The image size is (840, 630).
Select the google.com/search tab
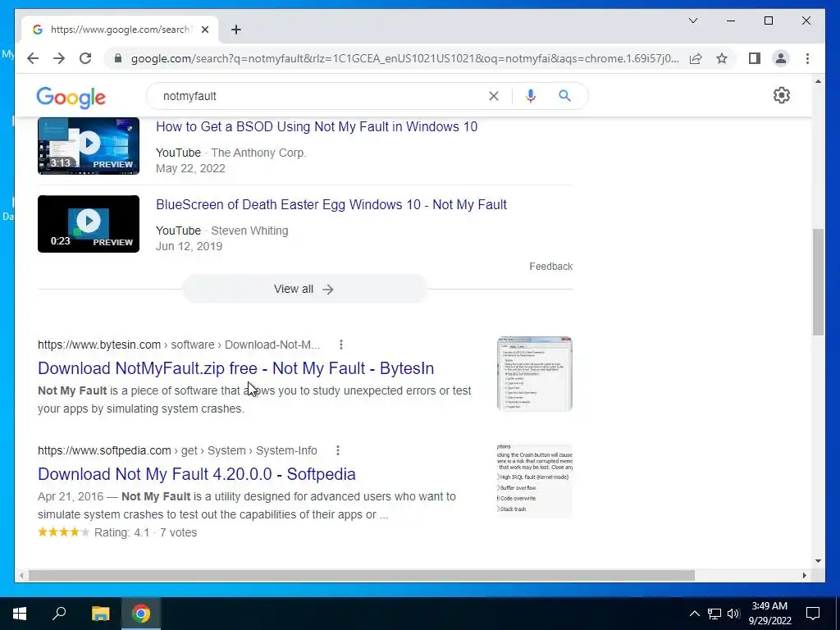(120, 30)
